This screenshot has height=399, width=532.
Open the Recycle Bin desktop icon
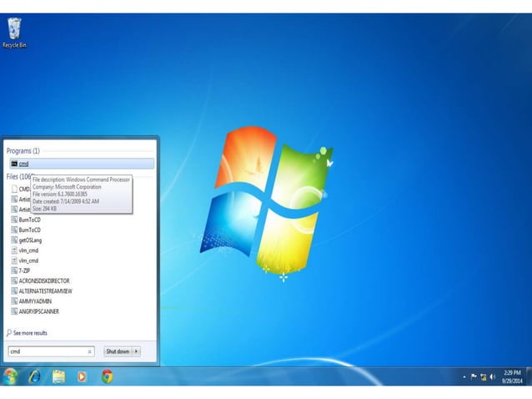tap(14, 33)
